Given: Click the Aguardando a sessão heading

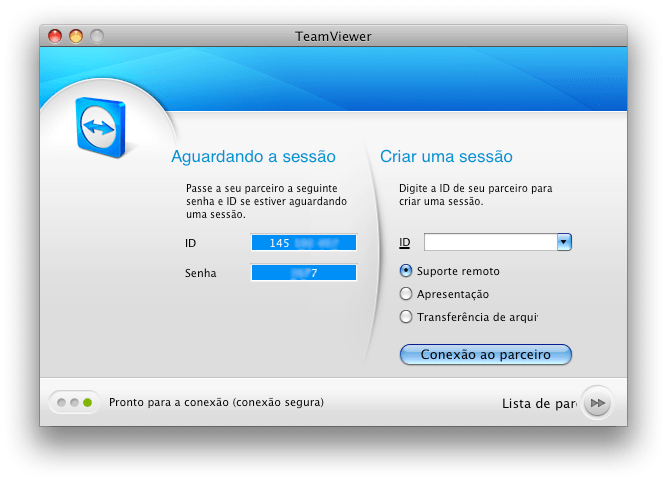Looking at the screenshot, I should (x=254, y=157).
